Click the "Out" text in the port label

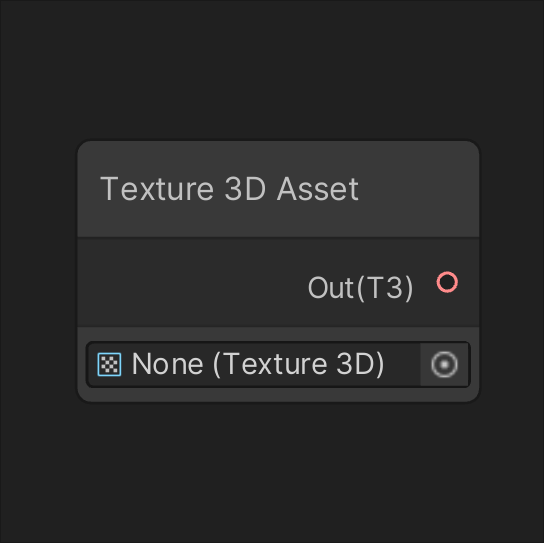(331, 288)
